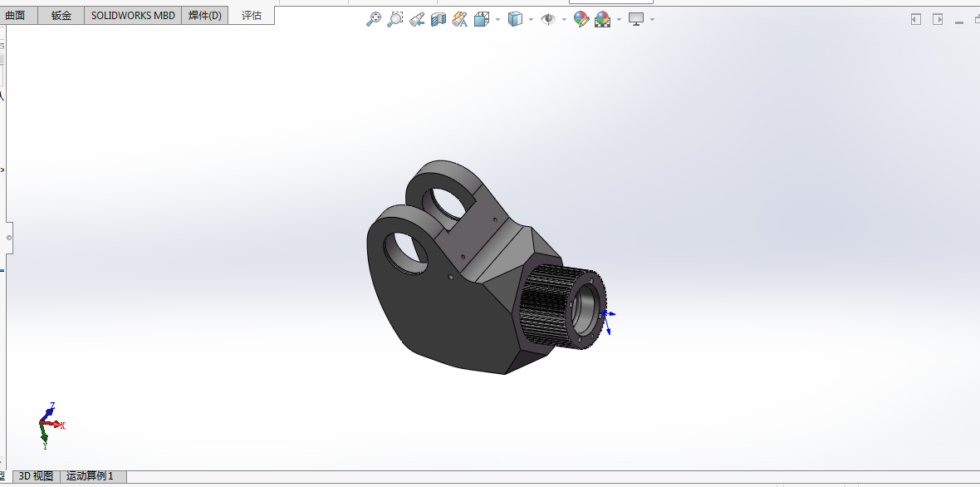Expand Hide/Show Items dropdown arrow
980x487 pixels.
(x=565, y=19)
